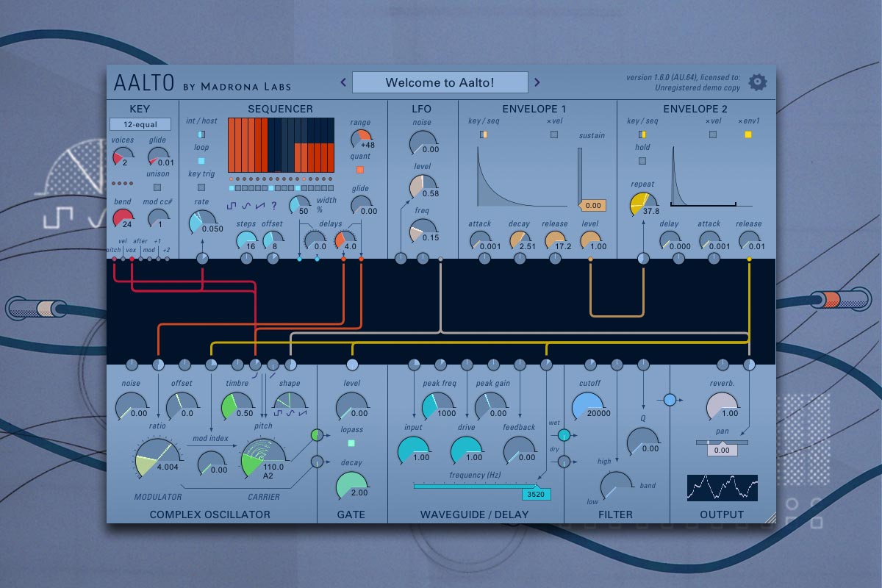Click the carrier pitch dial
Image resolution: width=882 pixels, height=588 pixels.
pyautogui.click(x=263, y=459)
